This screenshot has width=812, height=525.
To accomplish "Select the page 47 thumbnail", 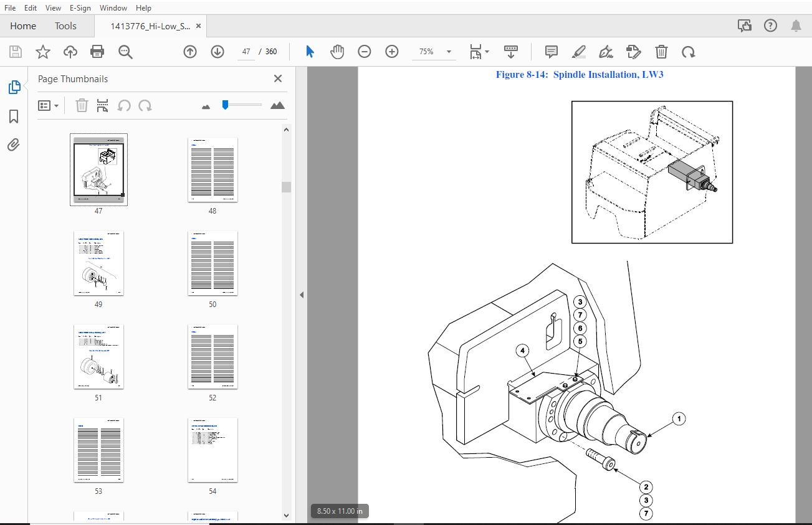I will point(99,169).
